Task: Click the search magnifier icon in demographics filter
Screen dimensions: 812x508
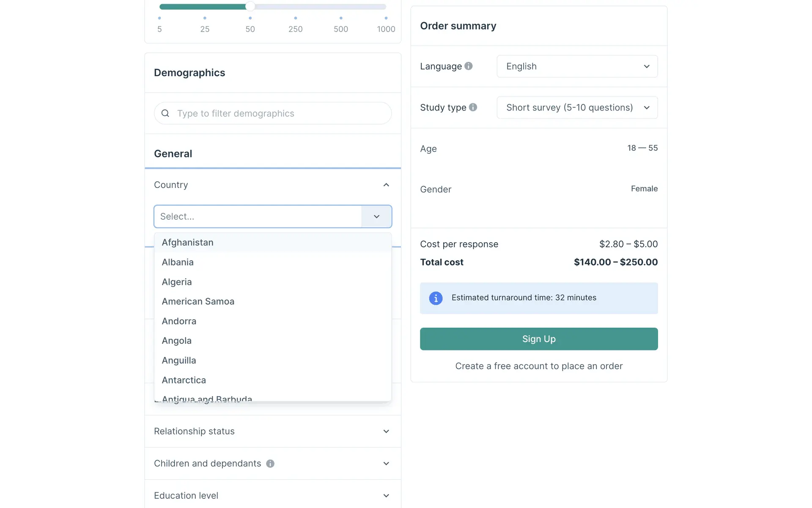Action: [x=165, y=113]
